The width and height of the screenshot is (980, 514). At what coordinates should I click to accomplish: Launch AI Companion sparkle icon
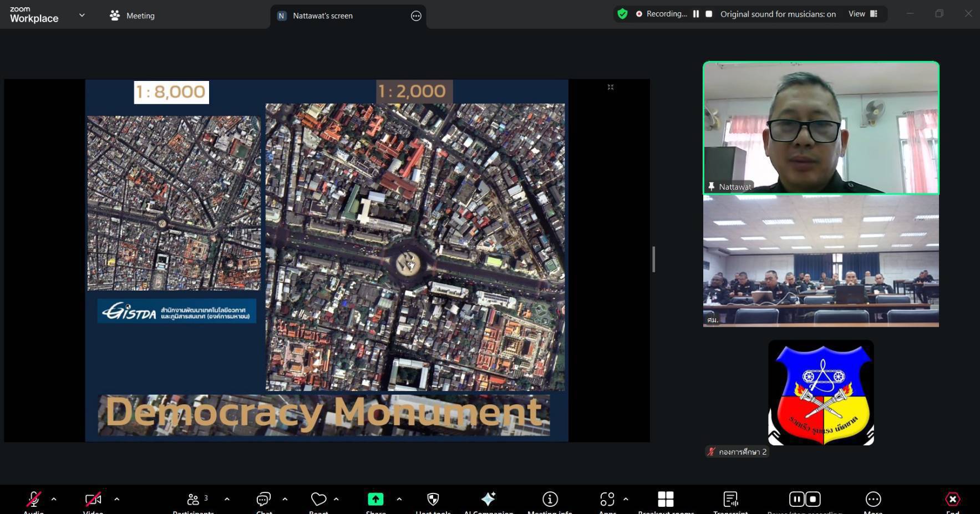pyautogui.click(x=488, y=500)
